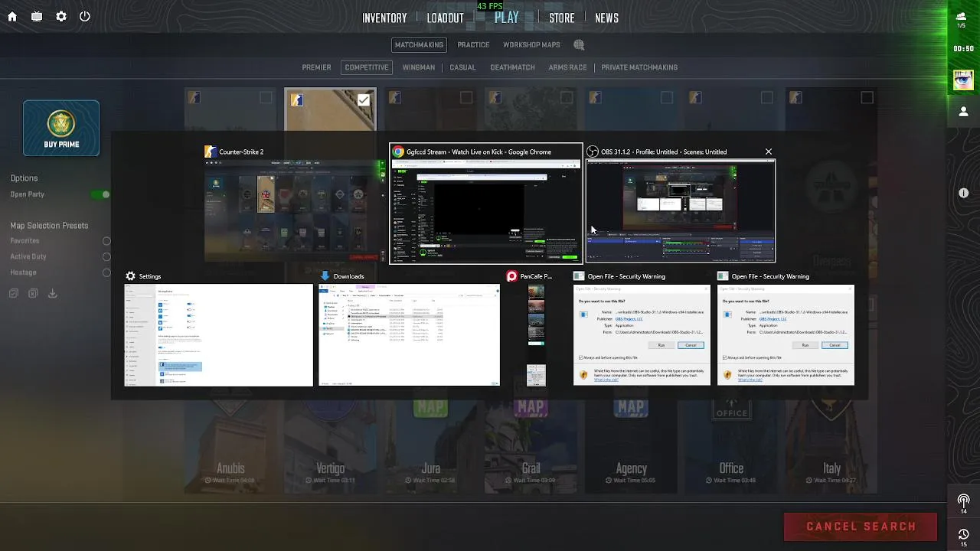Select the Matchmaking tab
This screenshot has width=980, height=551.
(x=419, y=45)
